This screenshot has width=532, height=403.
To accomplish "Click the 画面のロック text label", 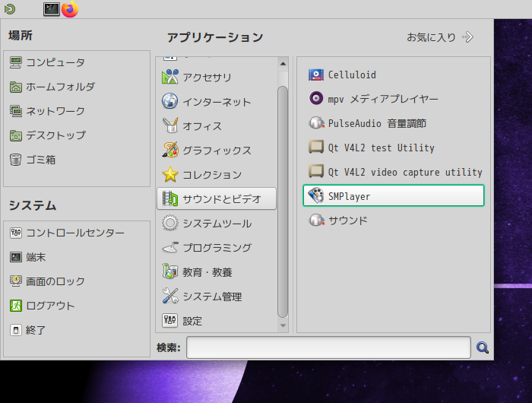I will pos(55,281).
